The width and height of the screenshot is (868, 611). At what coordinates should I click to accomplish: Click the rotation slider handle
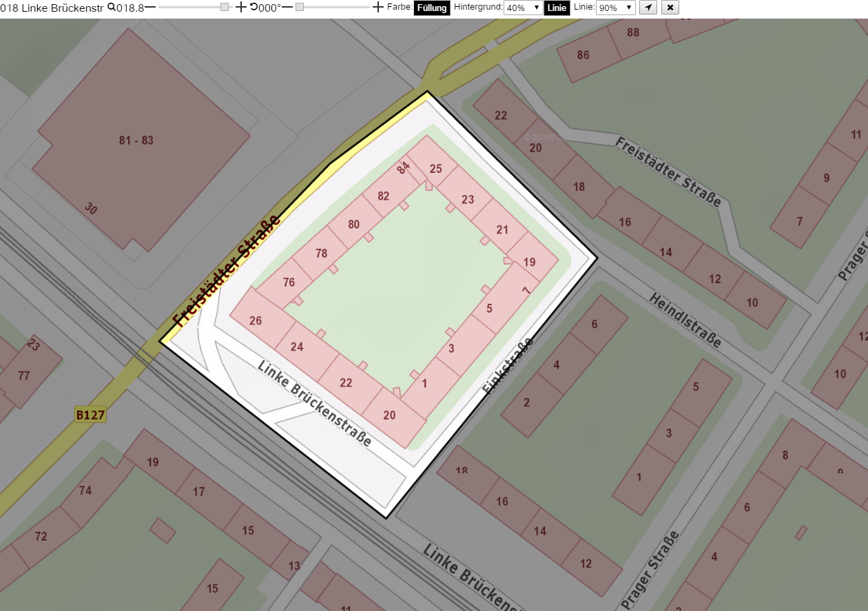click(x=300, y=7)
